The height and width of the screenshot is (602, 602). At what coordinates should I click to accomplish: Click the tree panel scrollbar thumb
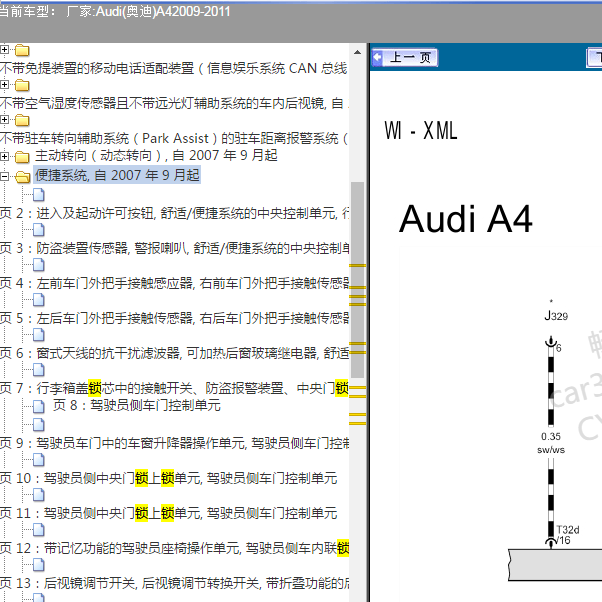[357, 280]
